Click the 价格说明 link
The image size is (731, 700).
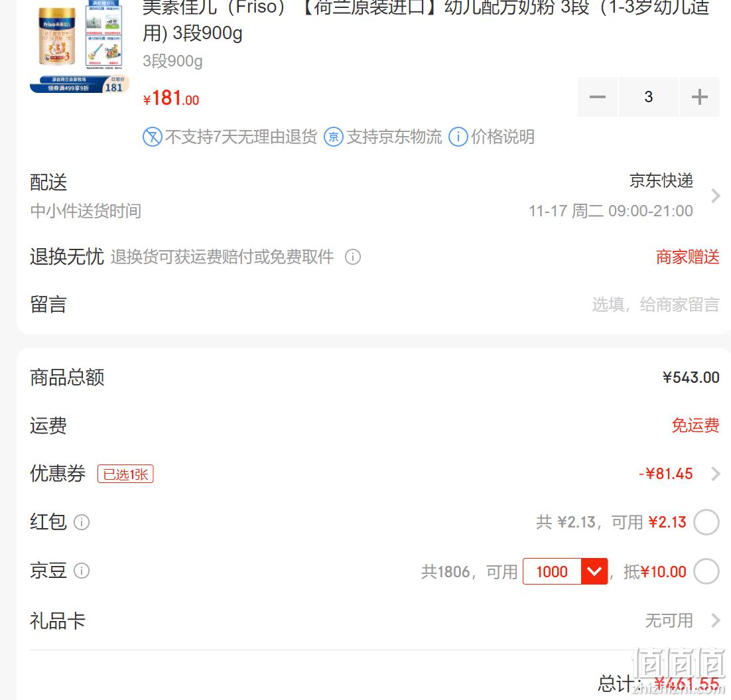[503, 137]
